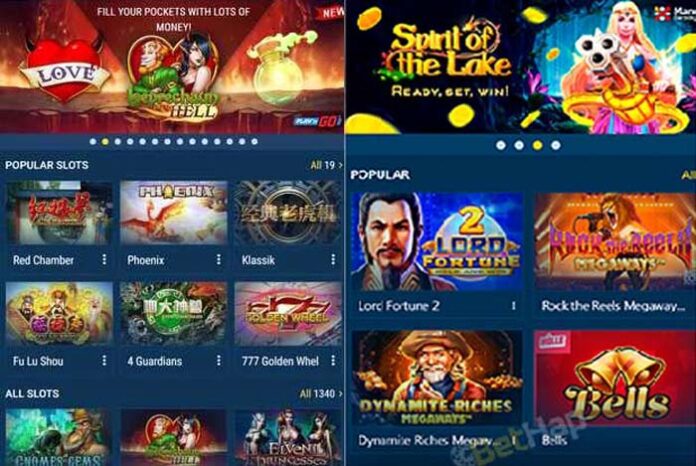Open the Spirit of the Lake promo banner
This screenshot has height=466, width=696.
click(521, 67)
